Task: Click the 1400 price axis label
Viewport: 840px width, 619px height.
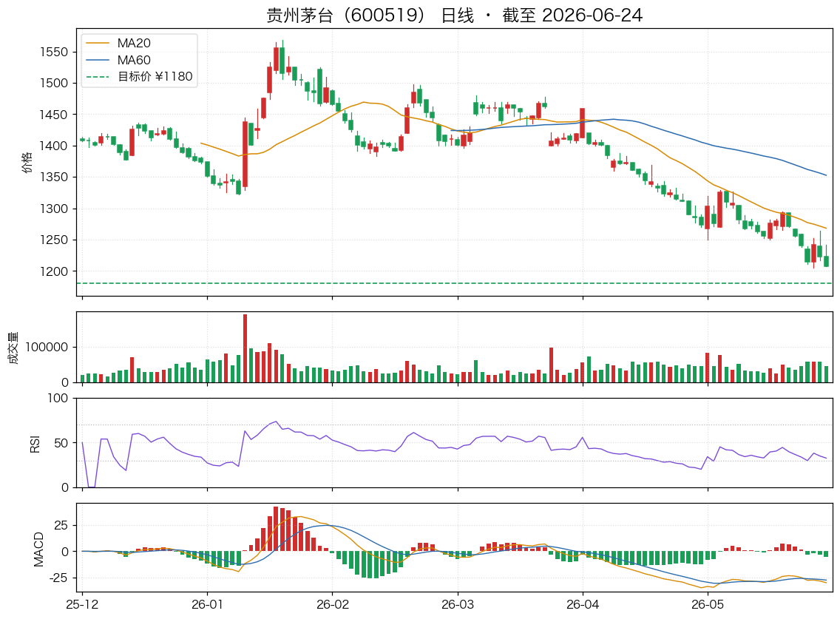Action: [x=54, y=146]
